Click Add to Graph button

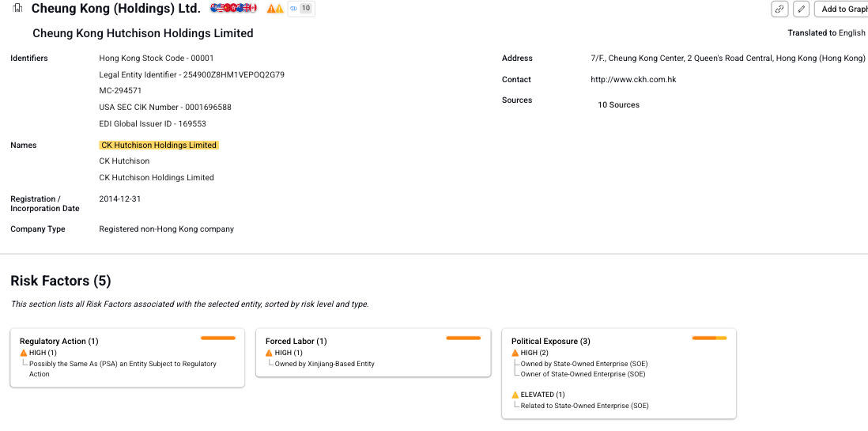(841, 9)
